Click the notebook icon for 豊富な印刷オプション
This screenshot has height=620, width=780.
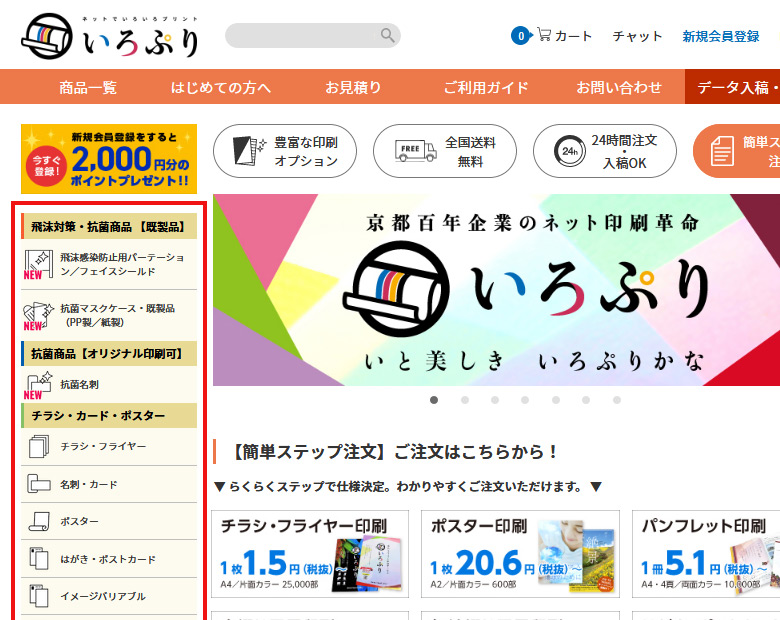[x=249, y=151]
